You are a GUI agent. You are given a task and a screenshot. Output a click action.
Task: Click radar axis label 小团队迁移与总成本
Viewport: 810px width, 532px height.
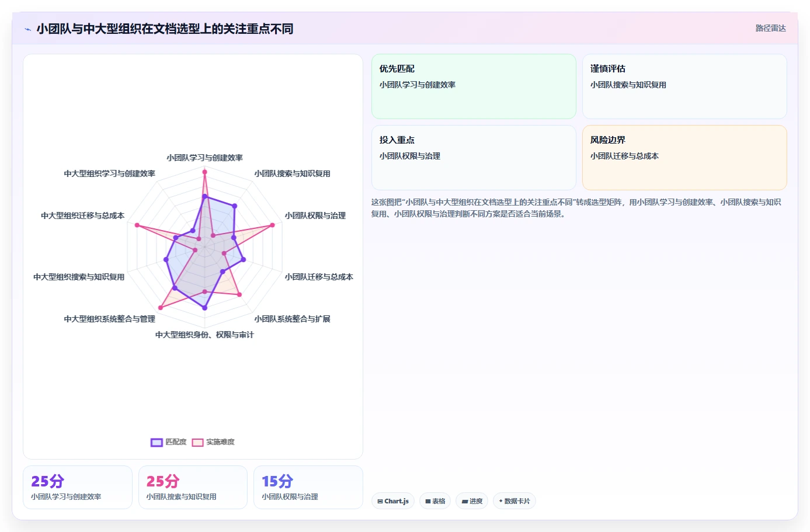319,277
